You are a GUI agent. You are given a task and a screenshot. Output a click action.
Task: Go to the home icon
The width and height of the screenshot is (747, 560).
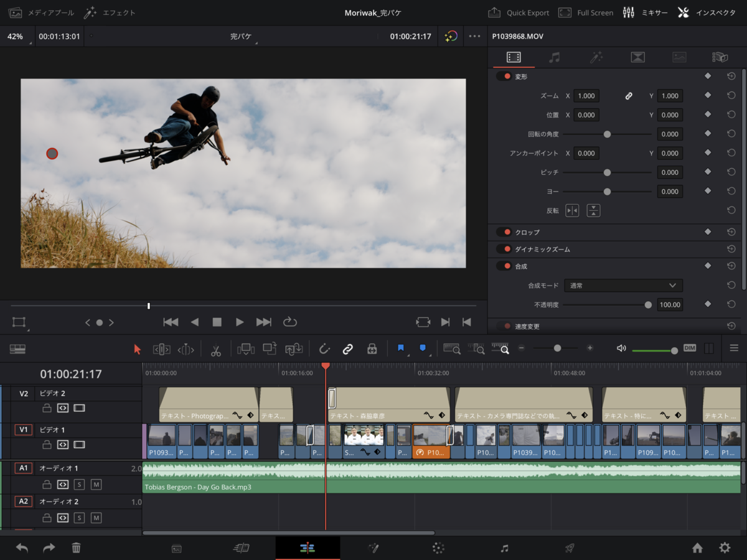[x=697, y=548]
